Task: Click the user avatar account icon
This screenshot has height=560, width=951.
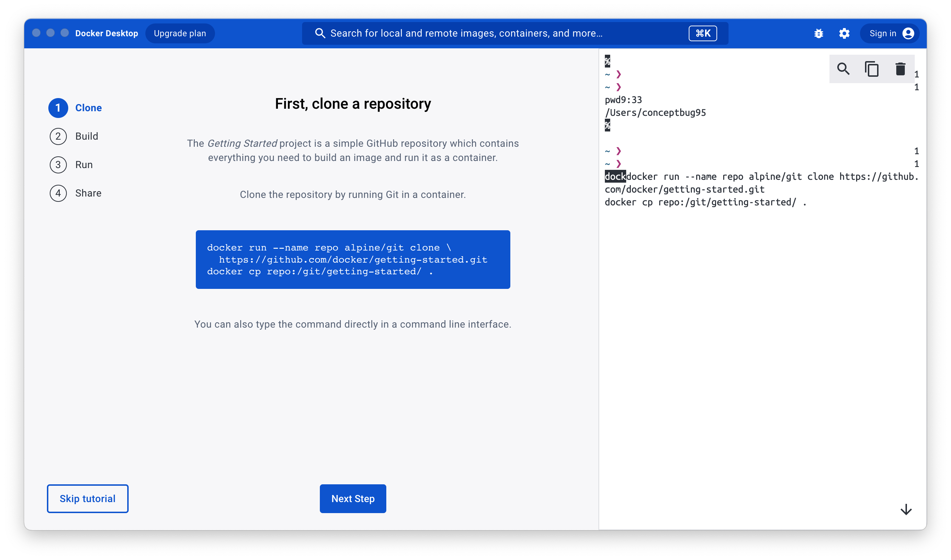Action: click(908, 34)
